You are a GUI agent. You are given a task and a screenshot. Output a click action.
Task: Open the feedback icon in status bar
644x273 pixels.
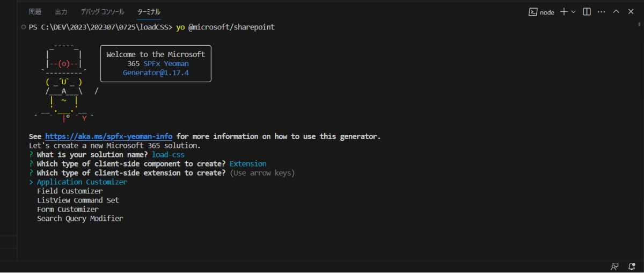(614, 267)
